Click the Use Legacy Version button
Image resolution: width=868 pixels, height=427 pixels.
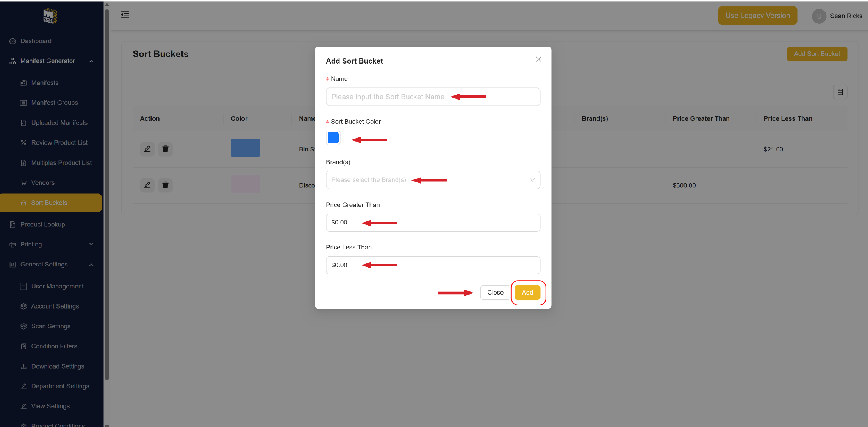point(757,16)
